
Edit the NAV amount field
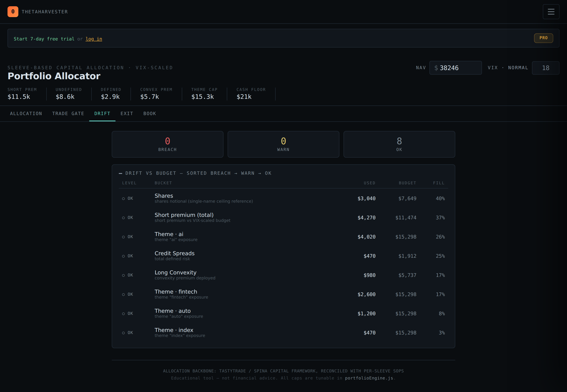coord(455,68)
